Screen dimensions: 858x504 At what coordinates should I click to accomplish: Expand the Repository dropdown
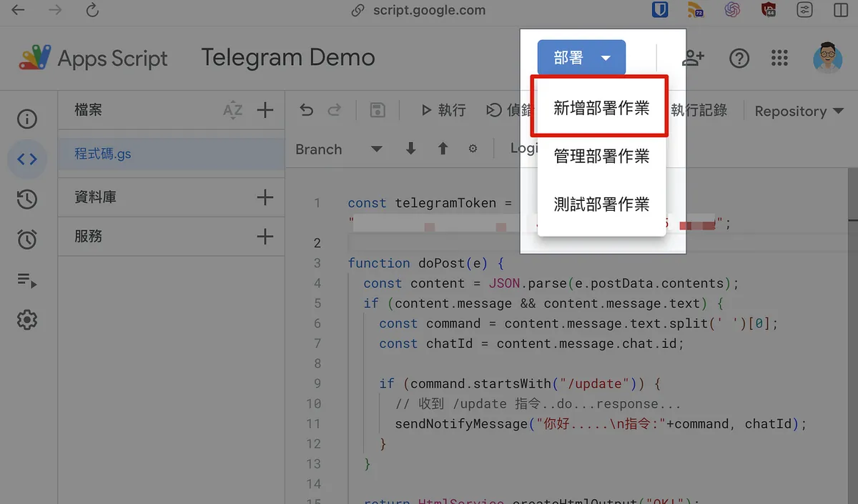[800, 111]
